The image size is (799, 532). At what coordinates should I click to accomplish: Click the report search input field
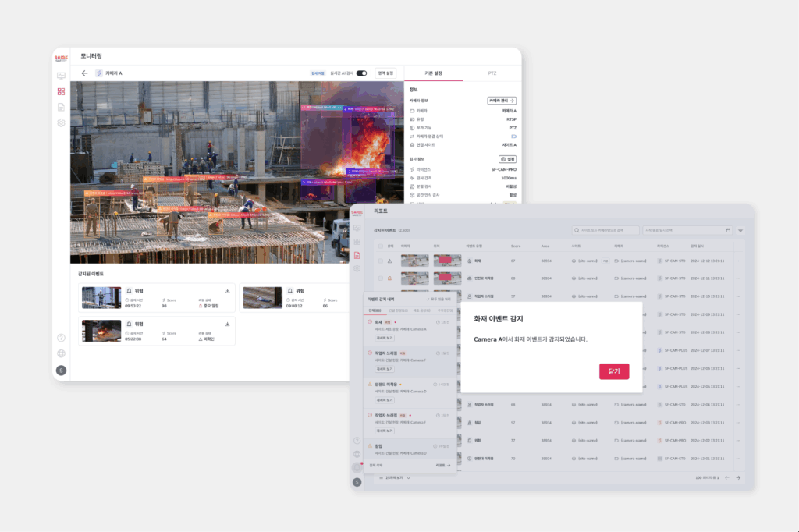tap(605, 231)
